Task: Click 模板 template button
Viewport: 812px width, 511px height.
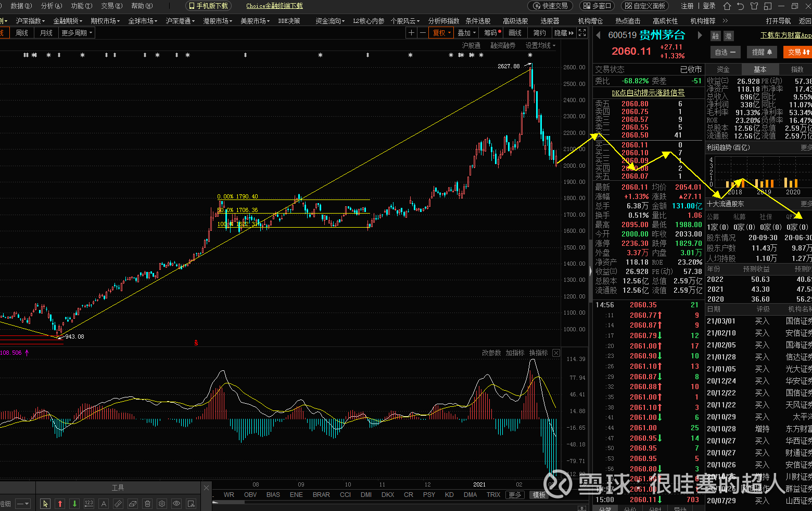Action: pyautogui.click(x=539, y=495)
